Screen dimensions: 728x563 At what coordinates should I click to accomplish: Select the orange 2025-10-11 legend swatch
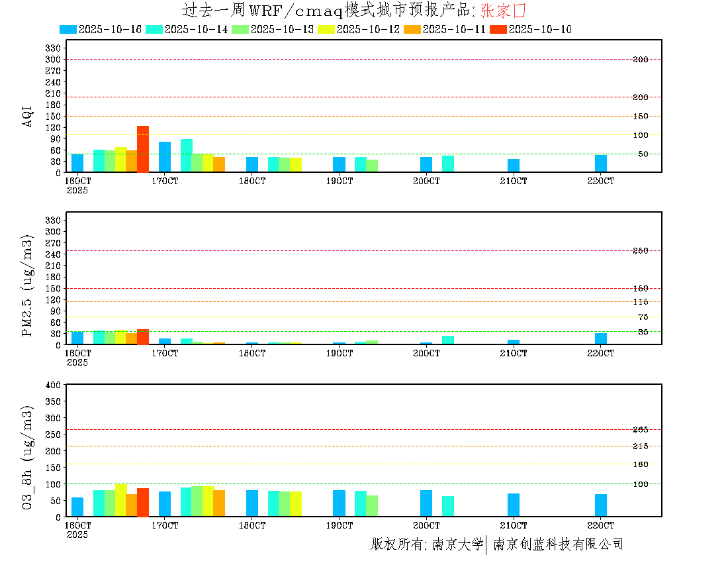pyautogui.click(x=412, y=29)
